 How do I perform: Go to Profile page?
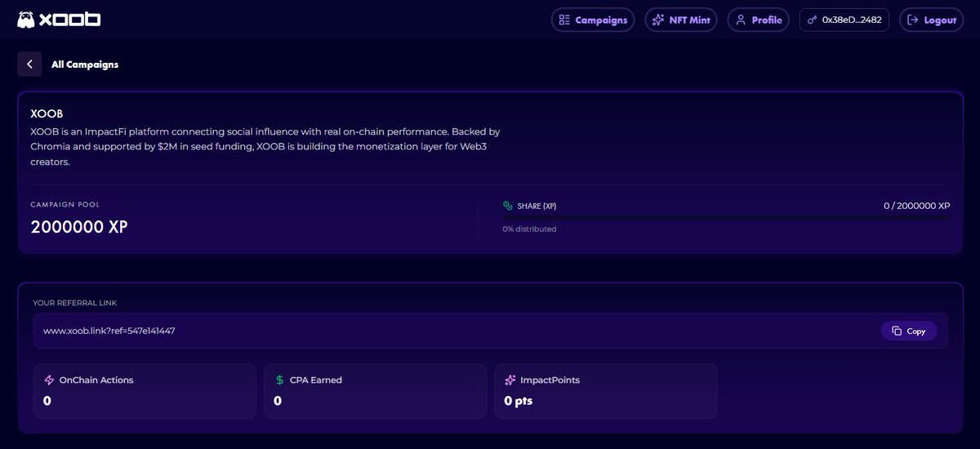click(x=758, y=20)
